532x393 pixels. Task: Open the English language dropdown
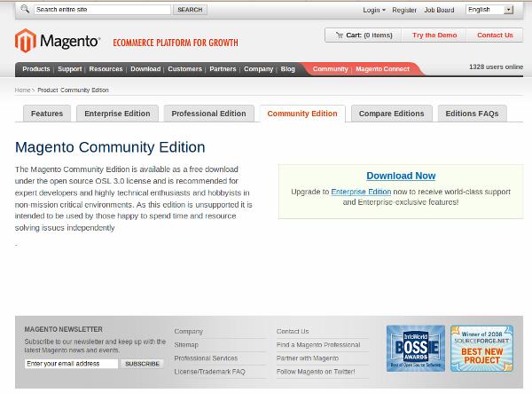489,10
